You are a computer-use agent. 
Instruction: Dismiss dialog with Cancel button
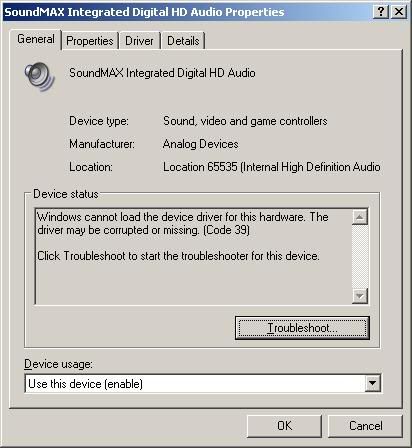(x=366, y=426)
